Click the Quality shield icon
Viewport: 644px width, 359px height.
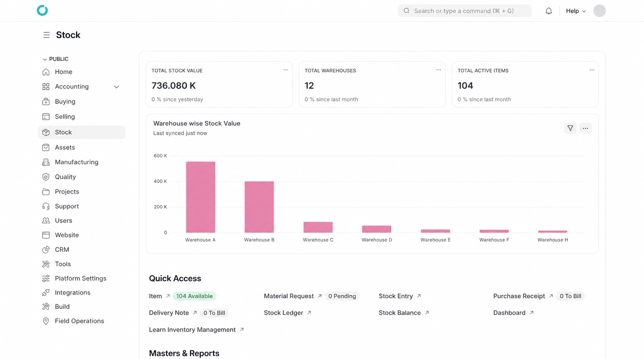(46, 177)
